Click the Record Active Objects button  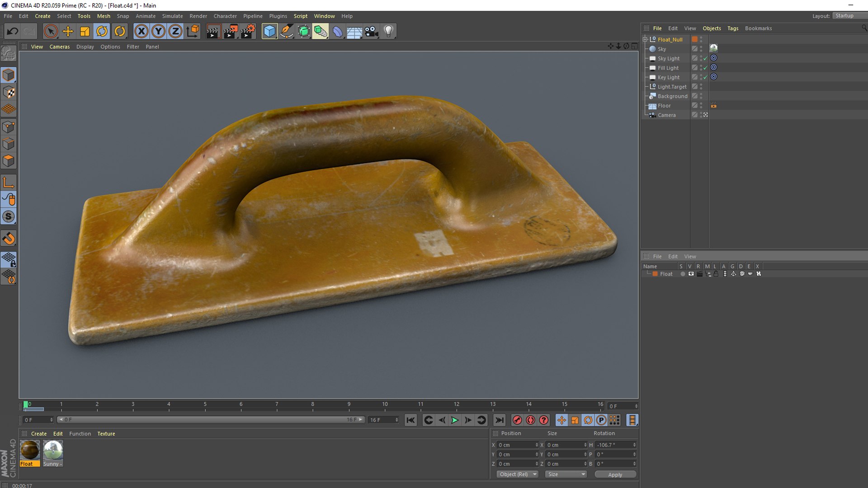(517, 420)
